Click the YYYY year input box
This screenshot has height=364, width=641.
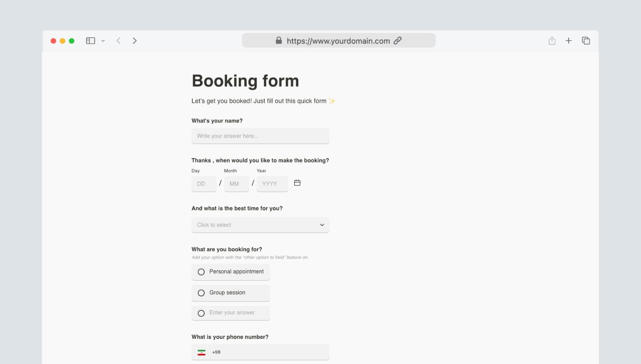tap(272, 184)
